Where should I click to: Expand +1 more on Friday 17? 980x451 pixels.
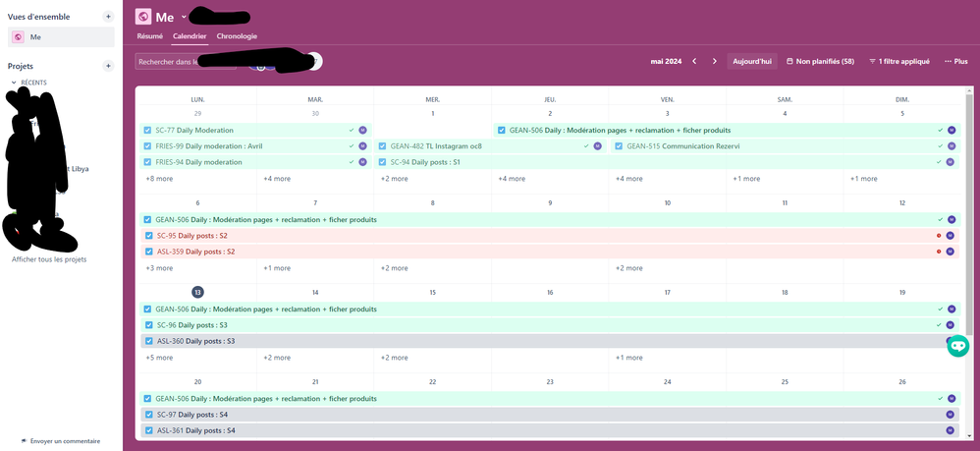tap(628, 358)
